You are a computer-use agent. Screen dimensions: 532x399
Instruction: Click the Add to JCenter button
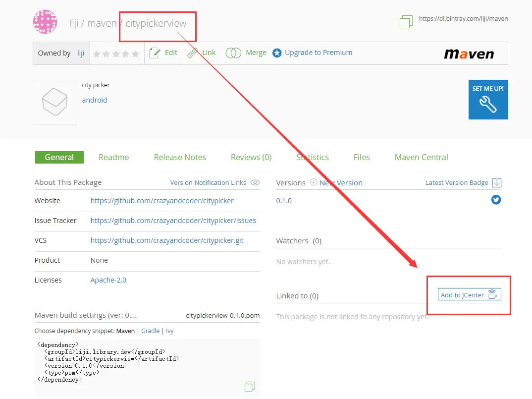469,294
